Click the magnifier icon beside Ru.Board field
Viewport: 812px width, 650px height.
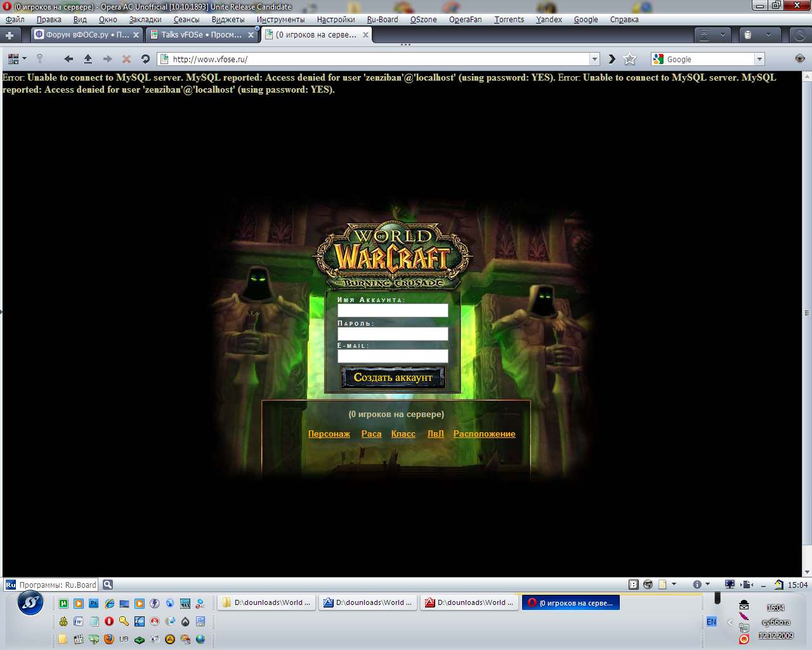[x=107, y=585]
